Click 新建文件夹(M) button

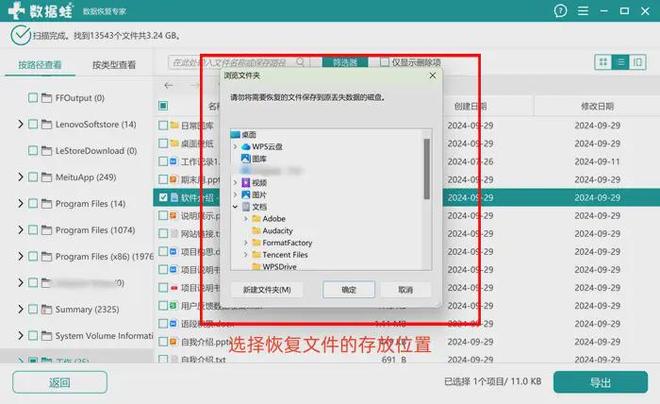click(267, 290)
